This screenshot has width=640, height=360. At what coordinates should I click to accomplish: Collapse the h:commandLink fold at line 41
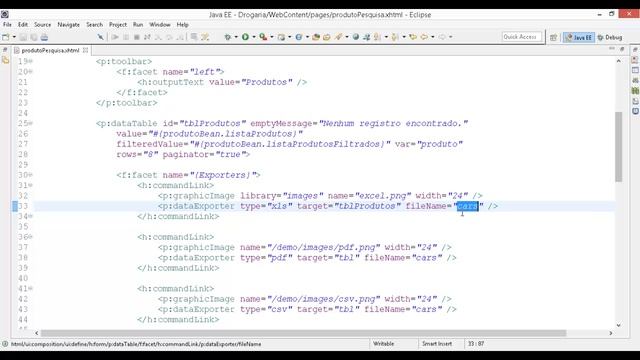click(x=31, y=289)
